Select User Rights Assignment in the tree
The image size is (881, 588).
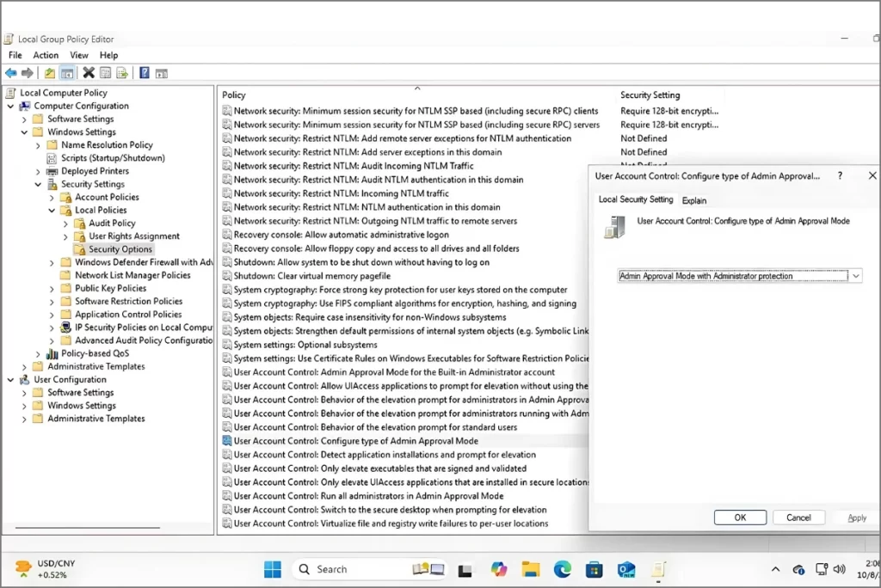point(133,236)
